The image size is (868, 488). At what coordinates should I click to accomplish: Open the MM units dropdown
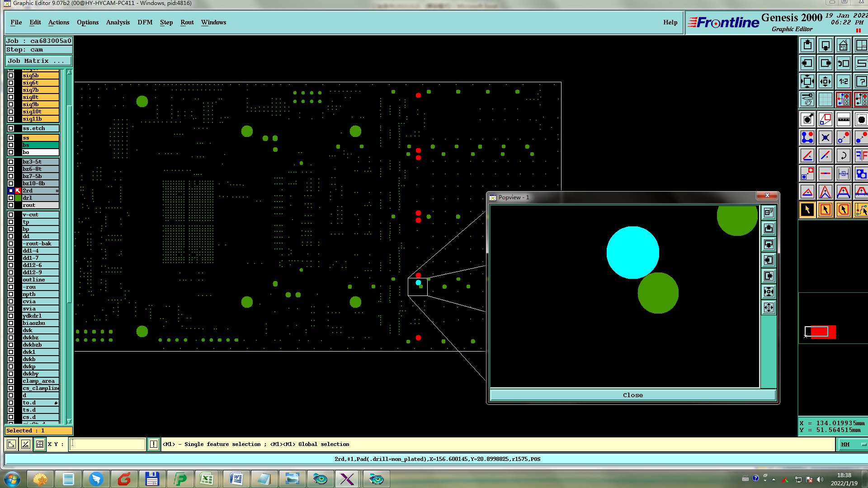click(x=853, y=444)
